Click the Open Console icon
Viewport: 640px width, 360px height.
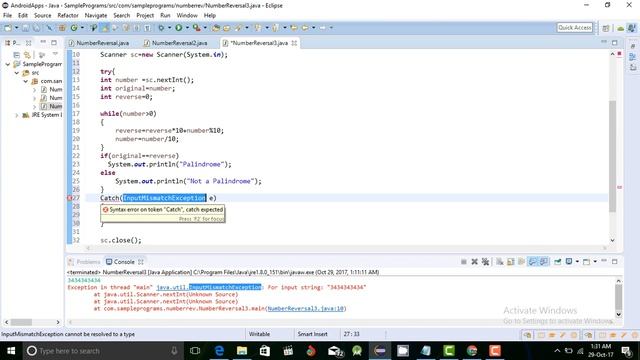click(586, 262)
